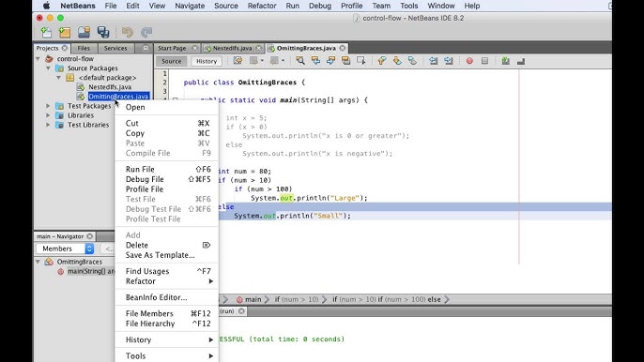Switch to the Services panel tab
The image size is (644, 362).
115,48
